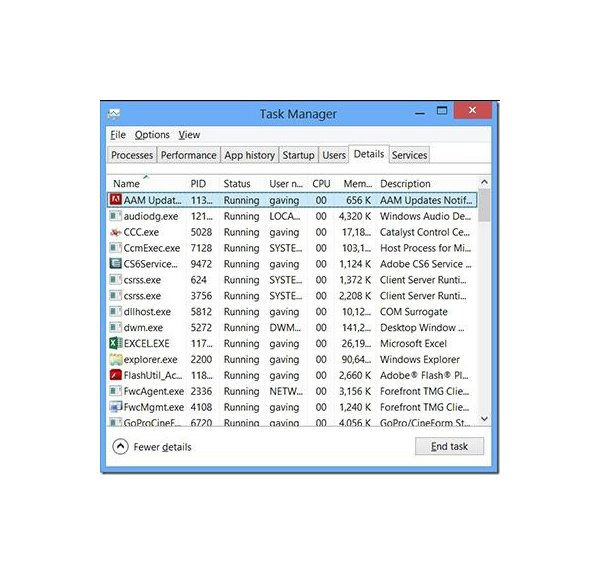Close the Task Manager window

pos(473,110)
